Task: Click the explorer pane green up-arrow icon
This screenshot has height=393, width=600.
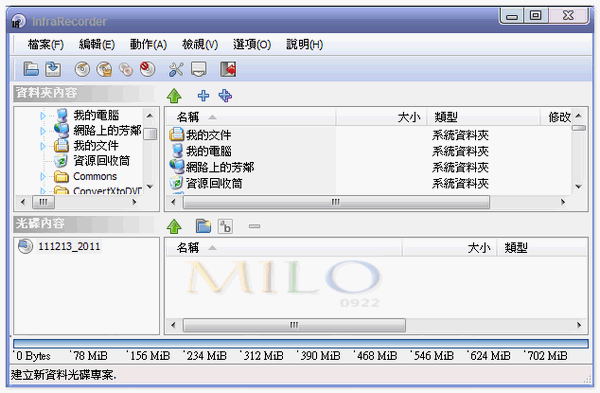Action: coord(174,96)
